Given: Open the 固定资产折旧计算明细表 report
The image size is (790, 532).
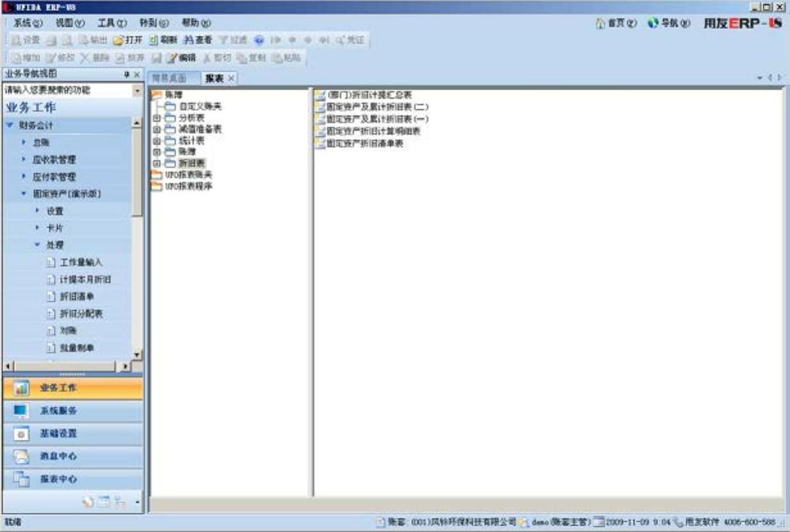Looking at the screenshot, I should [368, 131].
